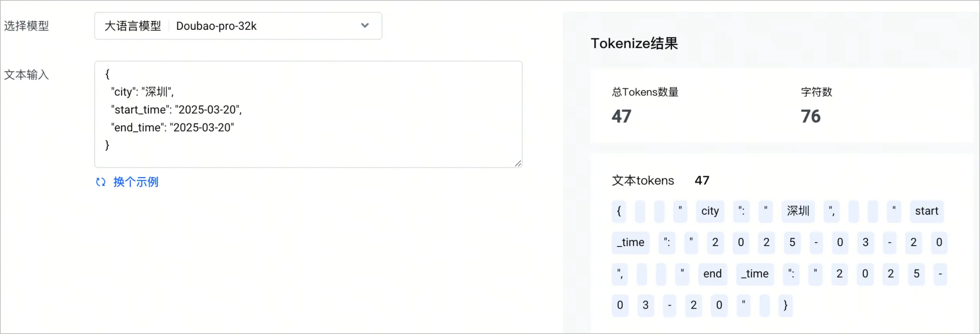Viewport: 980px width, 334px height.
Task: Click the refresh icon beside 换个示例
Action: point(101,182)
